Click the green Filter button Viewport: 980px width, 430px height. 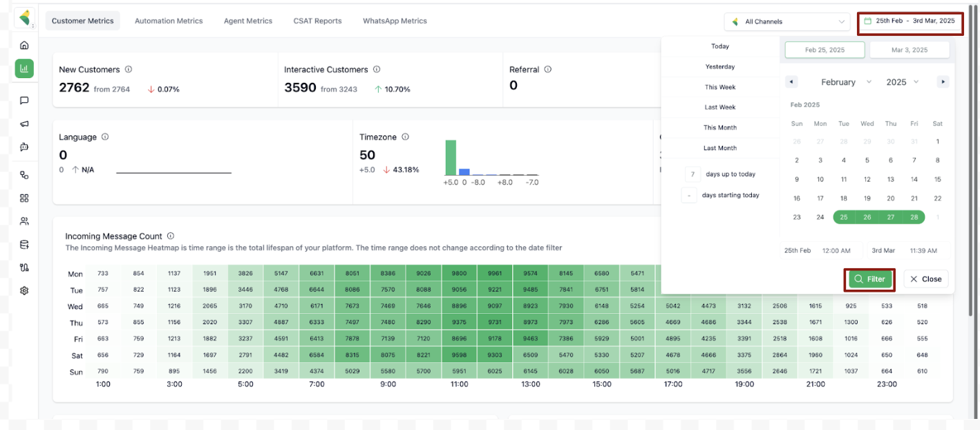click(x=869, y=279)
